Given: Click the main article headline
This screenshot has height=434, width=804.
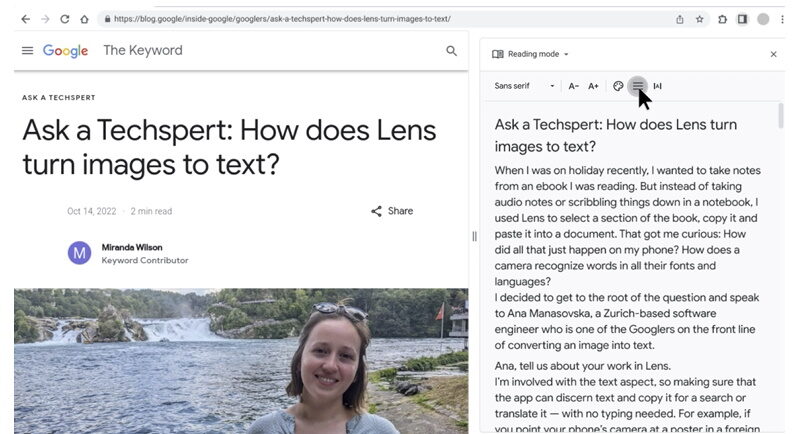Looking at the screenshot, I should click(x=229, y=147).
